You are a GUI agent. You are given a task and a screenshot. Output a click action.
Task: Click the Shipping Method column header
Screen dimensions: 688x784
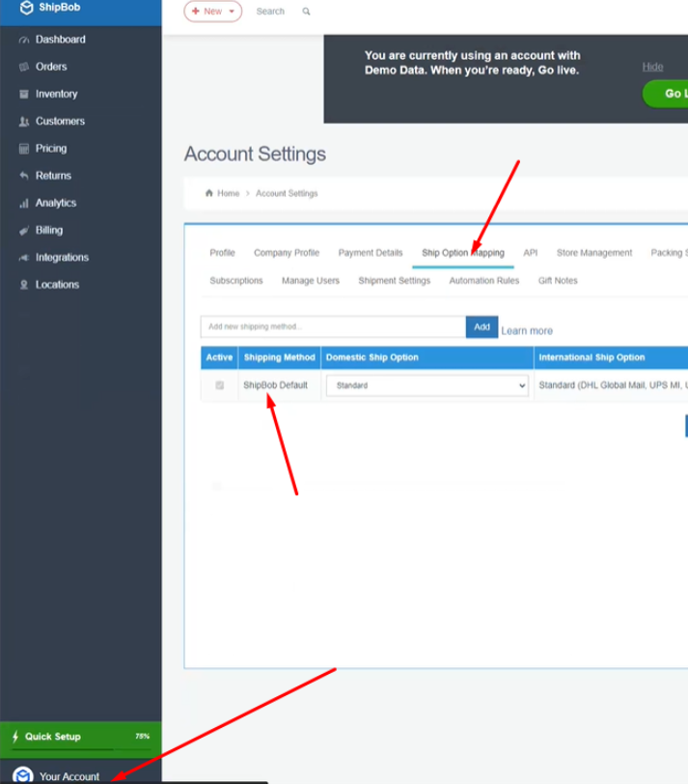tap(279, 357)
